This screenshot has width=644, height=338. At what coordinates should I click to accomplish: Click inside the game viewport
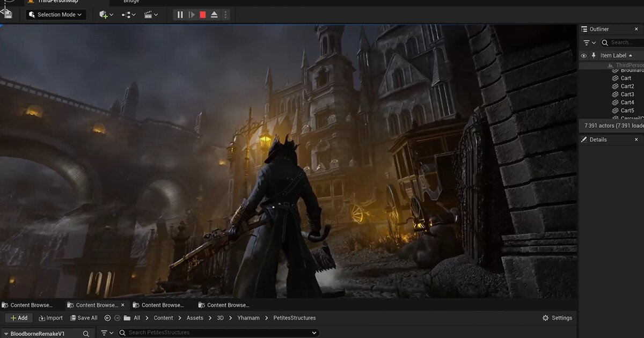[x=288, y=161]
